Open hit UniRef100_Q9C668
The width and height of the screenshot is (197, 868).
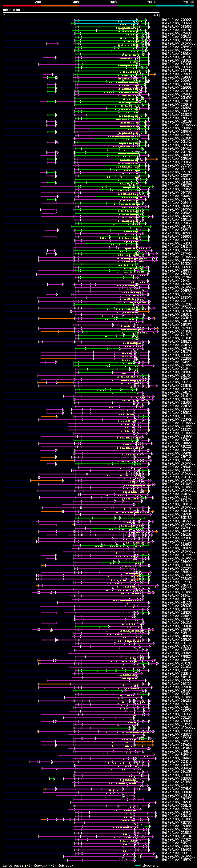coord(177,20)
